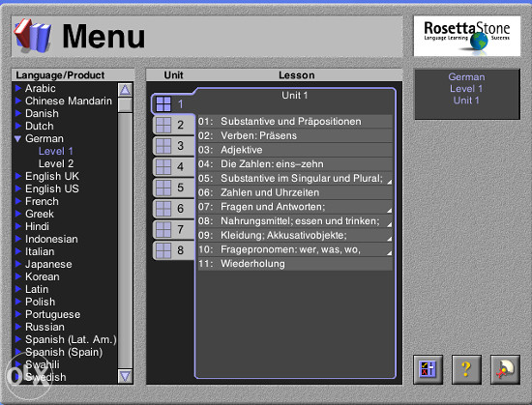Screen dimensions: 532x405
Task: Click the books icon next to Menu
Action: pos(33,36)
